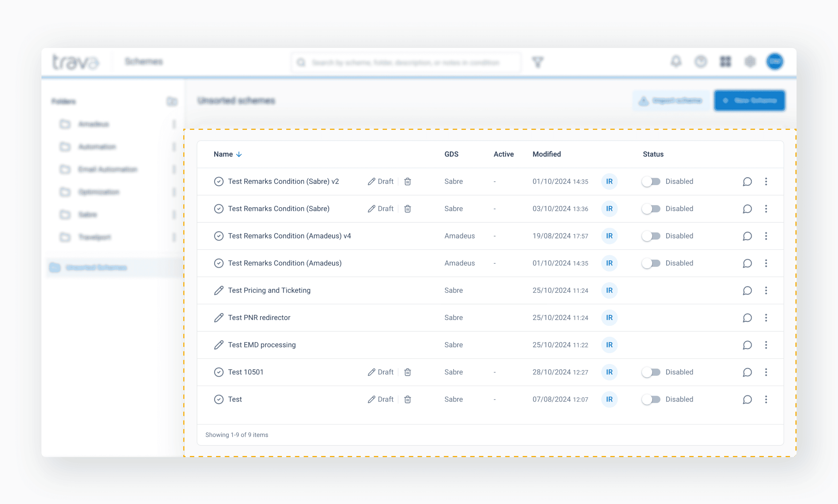Image resolution: width=838 pixels, height=504 pixels.
Task: Open the Unsorted Schemes folder item
Action: pos(96,268)
